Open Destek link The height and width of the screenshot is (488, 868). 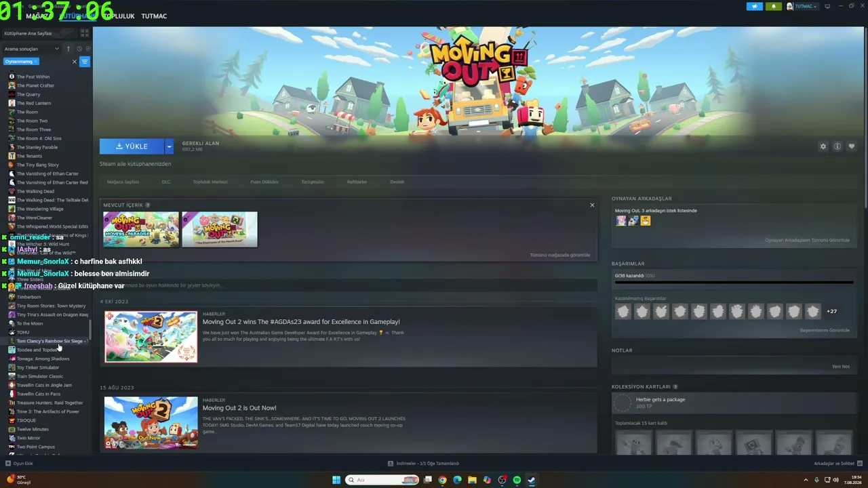(x=397, y=182)
